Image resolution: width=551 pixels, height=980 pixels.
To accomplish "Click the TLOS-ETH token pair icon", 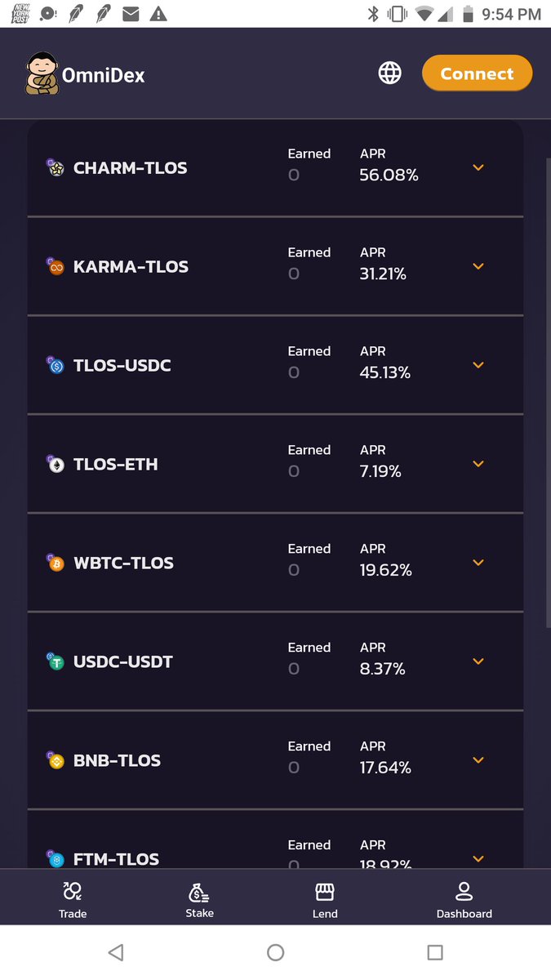I will (x=55, y=465).
